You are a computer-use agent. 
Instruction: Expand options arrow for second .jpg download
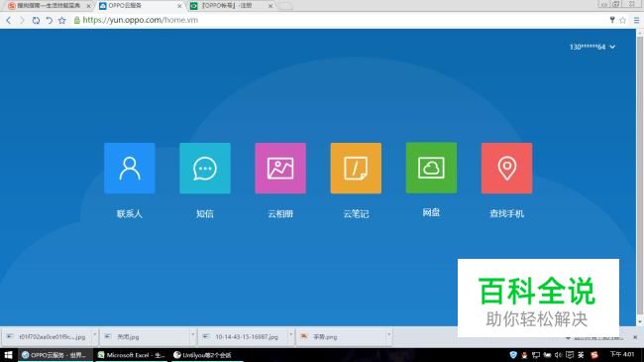pos(192,335)
